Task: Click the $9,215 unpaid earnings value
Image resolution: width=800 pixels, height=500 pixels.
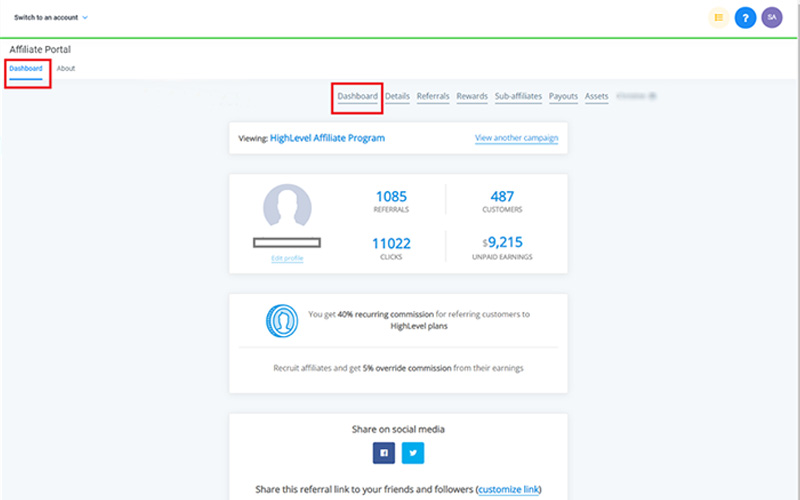Action: coord(503,242)
